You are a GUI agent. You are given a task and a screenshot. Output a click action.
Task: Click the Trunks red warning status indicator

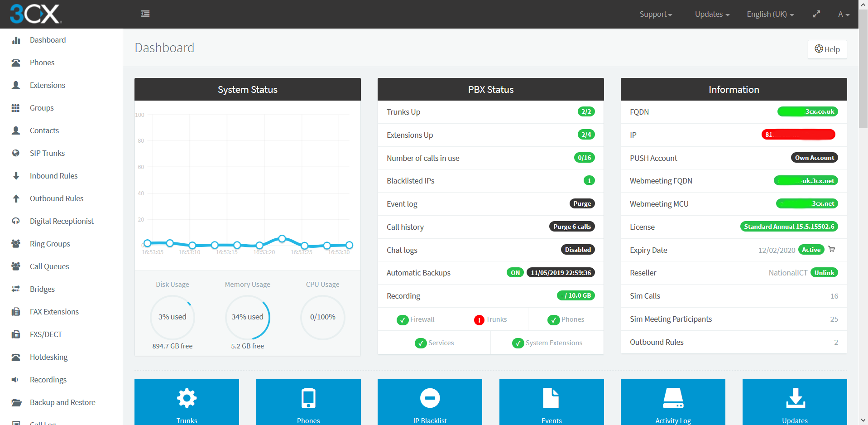479,320
